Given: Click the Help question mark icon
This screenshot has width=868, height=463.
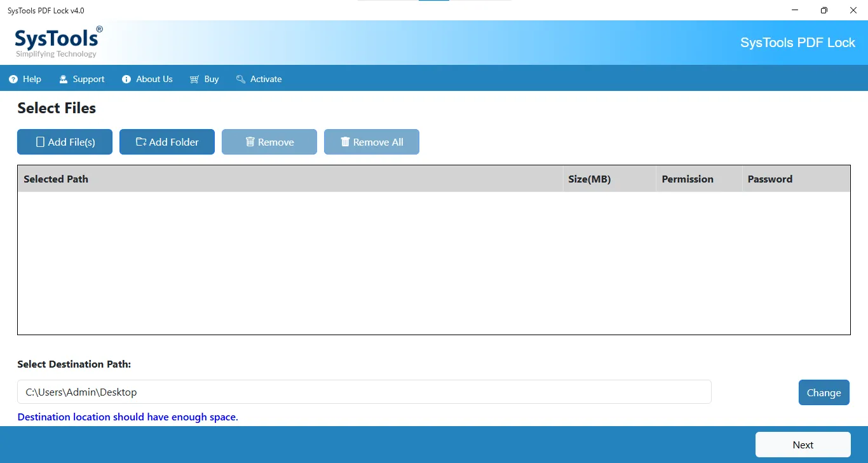Looking at the screenshot, I should coord(13,79).
